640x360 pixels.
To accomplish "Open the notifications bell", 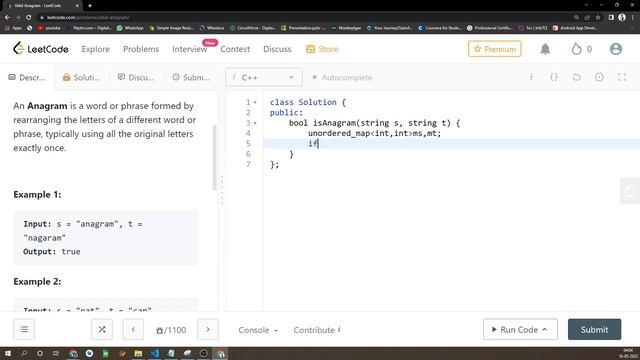I will click(x=545, y=49).
